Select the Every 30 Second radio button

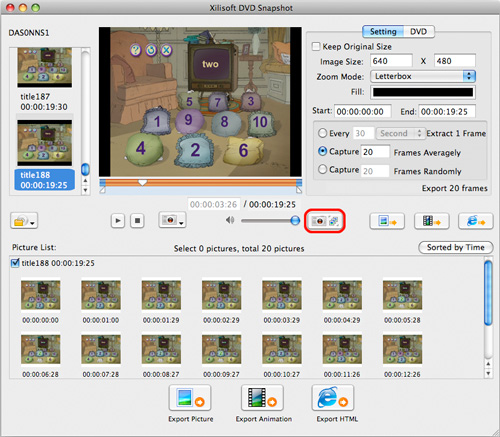point(322,133)
